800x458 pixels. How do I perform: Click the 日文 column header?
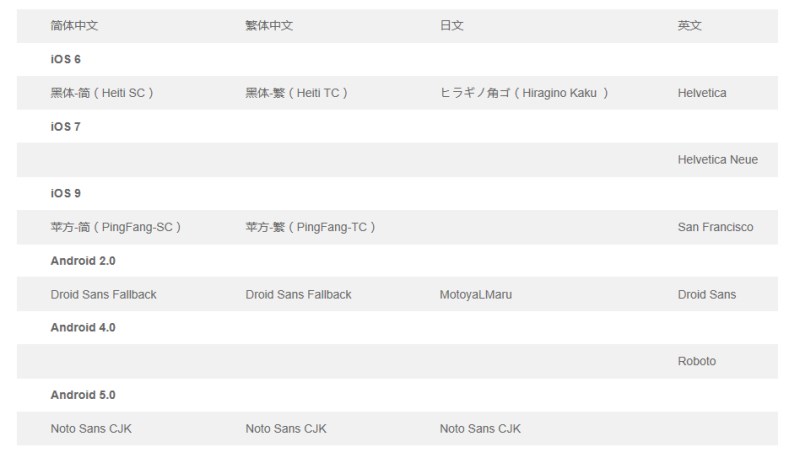click(x=451, y=26)
